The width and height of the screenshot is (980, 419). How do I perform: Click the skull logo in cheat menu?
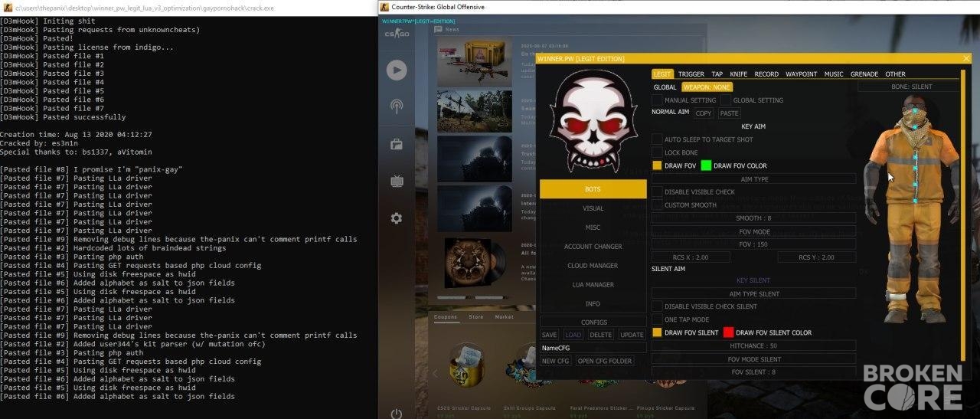click(593, 124)
